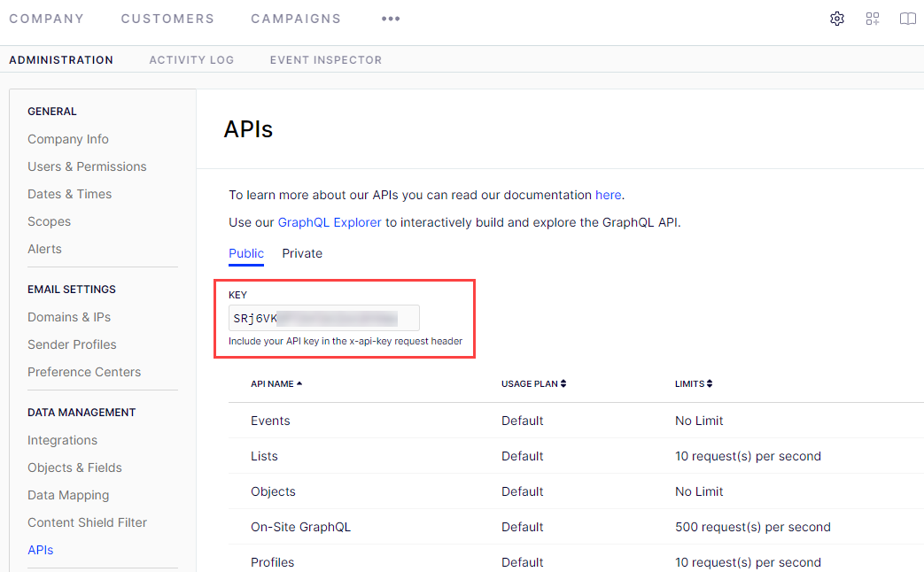924x572 pixels.
Task: Open Domains & IPs settings
Action: click(69, 317)
